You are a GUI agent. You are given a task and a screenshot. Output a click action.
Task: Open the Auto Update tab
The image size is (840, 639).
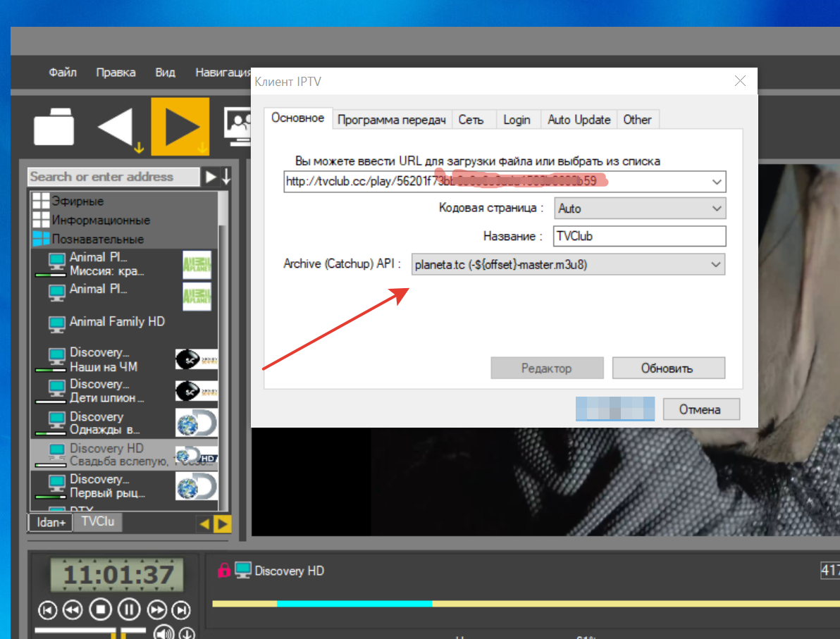tap(579, 120)
